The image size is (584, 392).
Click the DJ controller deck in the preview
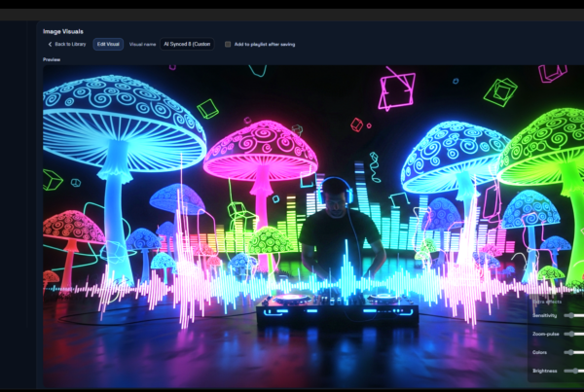pyautogui.click(x=337, y=309)
